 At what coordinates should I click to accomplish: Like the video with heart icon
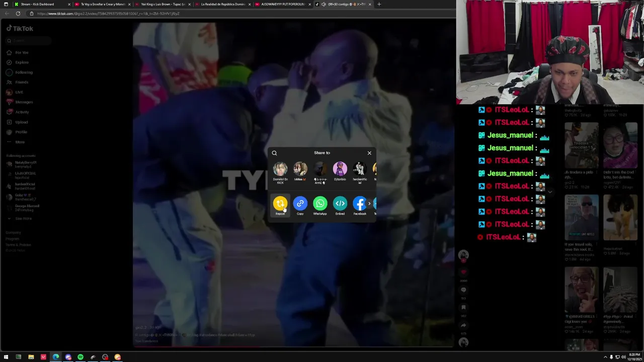[463, 272]
